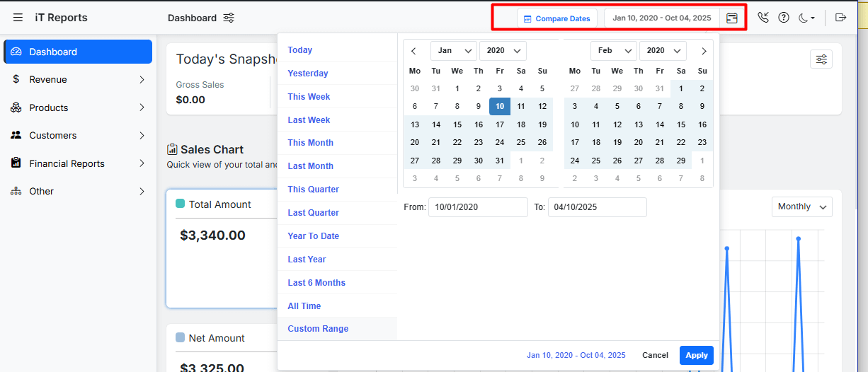
Task: Click the Cancel button
Action: [655, 355]
